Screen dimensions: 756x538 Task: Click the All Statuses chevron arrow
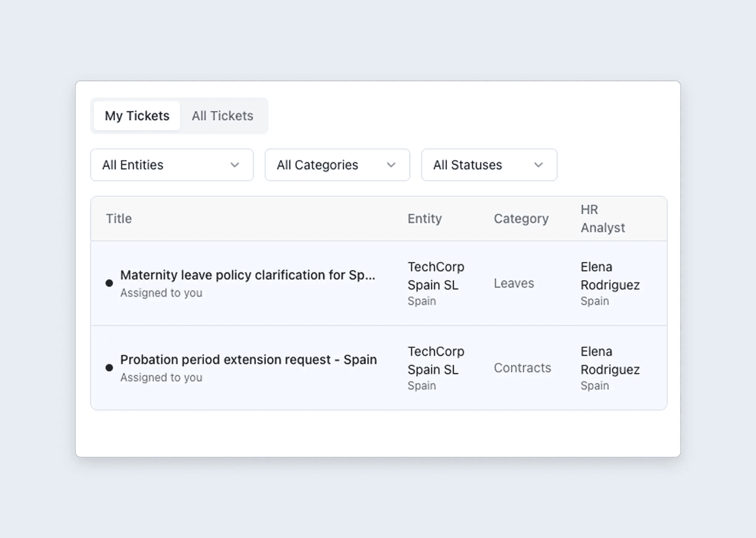pyautogui.click(x=538, y=165)
